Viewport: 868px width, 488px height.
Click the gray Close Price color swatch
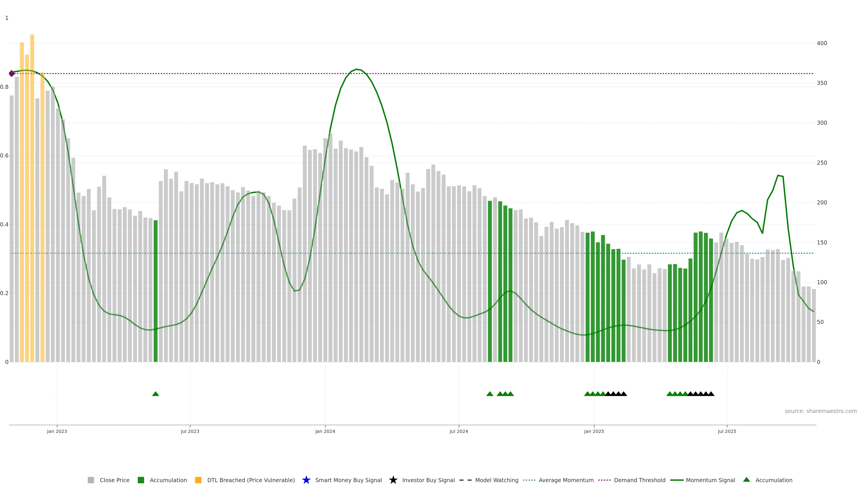(91, 480)
